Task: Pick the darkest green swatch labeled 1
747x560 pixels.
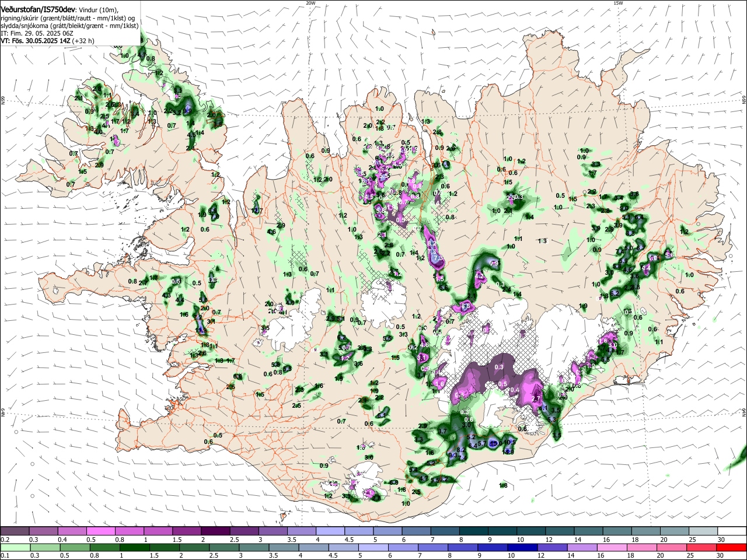Action: click(x=135, y=548)
